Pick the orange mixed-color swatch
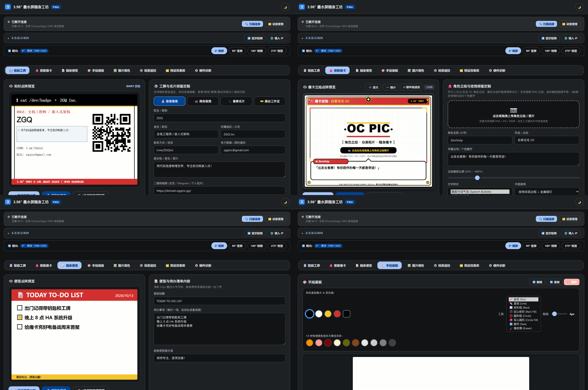The width and height of the screenshot is (588, 390). (310, 343)
